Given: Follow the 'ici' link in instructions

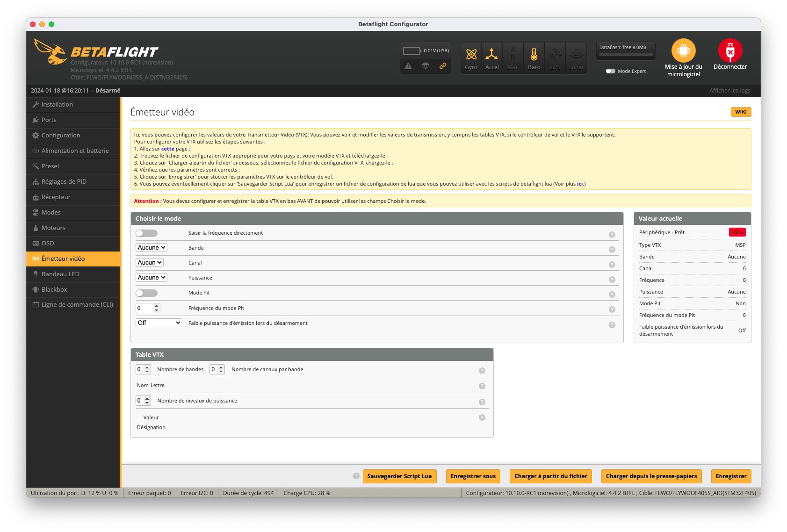Looking at the screenshot, I should click(579, 184).
